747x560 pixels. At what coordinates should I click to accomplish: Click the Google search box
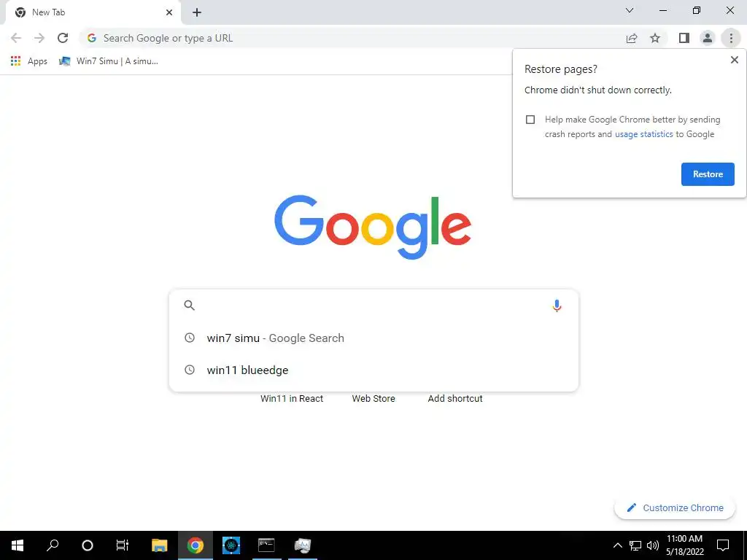(x=374, y=306)
